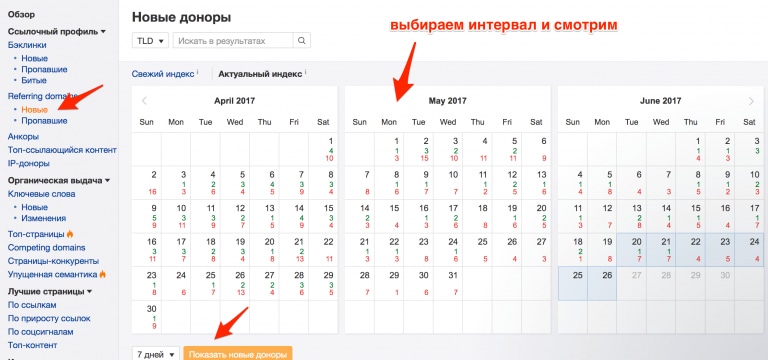Open Новые under Бэклинки
768x360 pixels.
pos(34,58)
